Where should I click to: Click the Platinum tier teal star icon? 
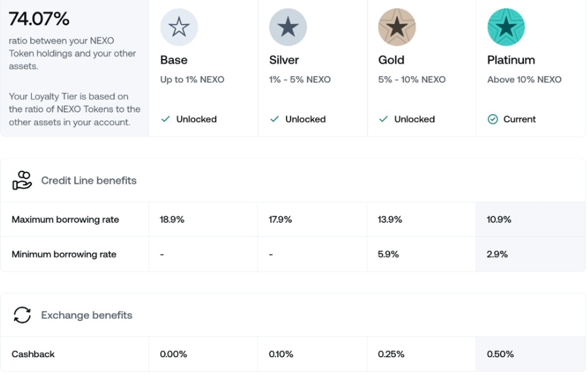click(506, 27)
